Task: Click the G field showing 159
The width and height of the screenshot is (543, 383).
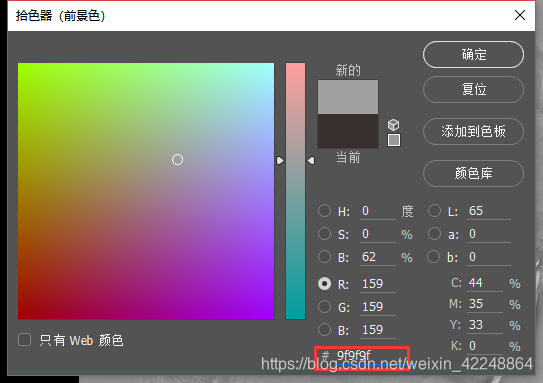Action: click(378, 307)
